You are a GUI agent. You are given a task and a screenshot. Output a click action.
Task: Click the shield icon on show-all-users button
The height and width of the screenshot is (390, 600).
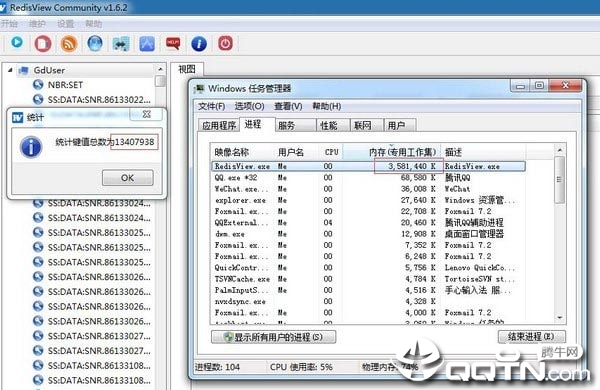[x=228, y=337]
